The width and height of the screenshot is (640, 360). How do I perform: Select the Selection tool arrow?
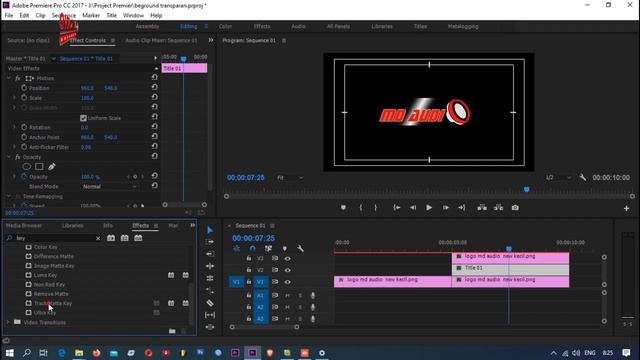(210, 230)
